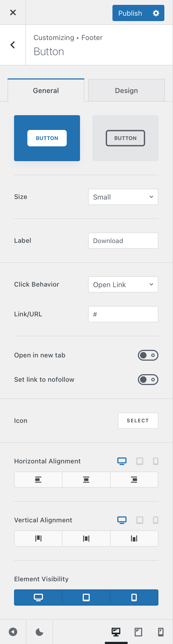Align the button horizontally to the left
This screenshot has width=173, height=644.
point(38,480)
